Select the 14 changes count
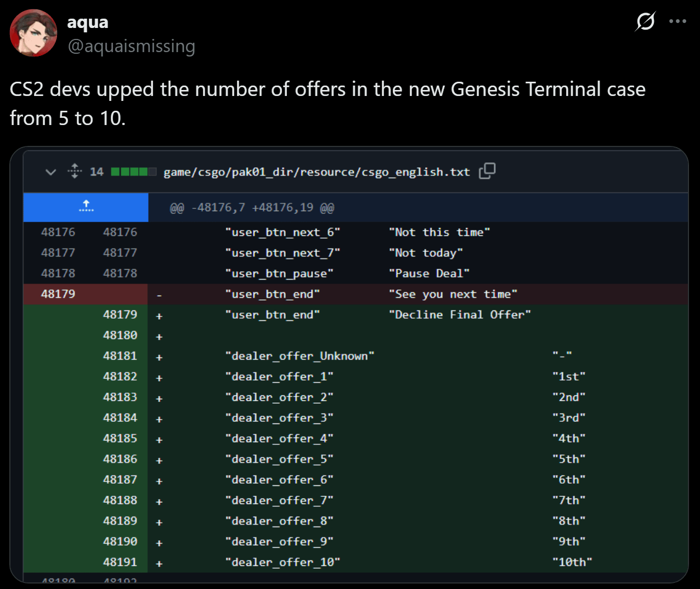 click(97, 172)
